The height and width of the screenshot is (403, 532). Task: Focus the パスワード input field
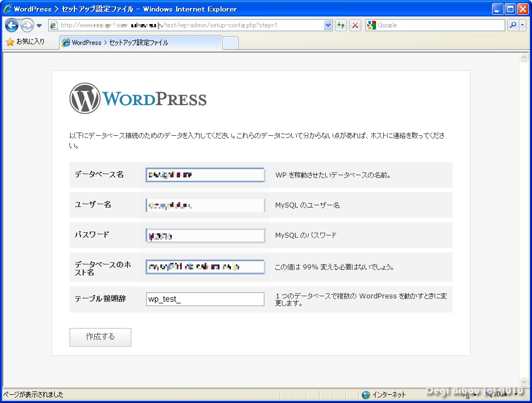click(x=205, y=235)
